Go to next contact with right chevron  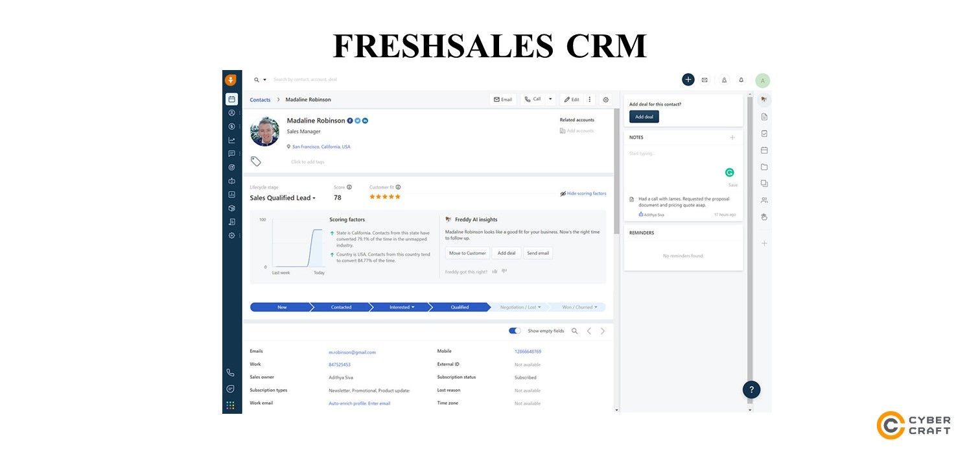click(603, 331)
